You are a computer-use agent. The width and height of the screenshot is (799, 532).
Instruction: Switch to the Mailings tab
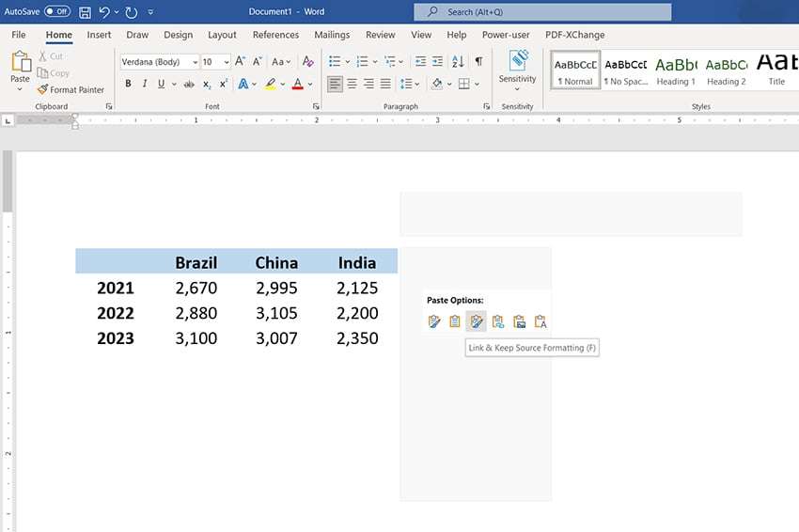pos(332,35)
